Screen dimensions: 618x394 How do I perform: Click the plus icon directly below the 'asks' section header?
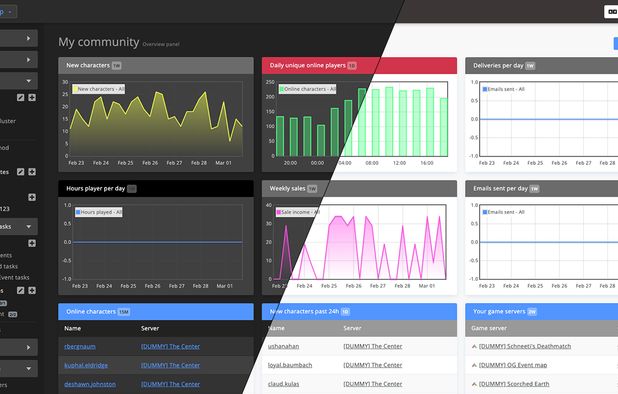pyautogui.click(x=32, y=243)
